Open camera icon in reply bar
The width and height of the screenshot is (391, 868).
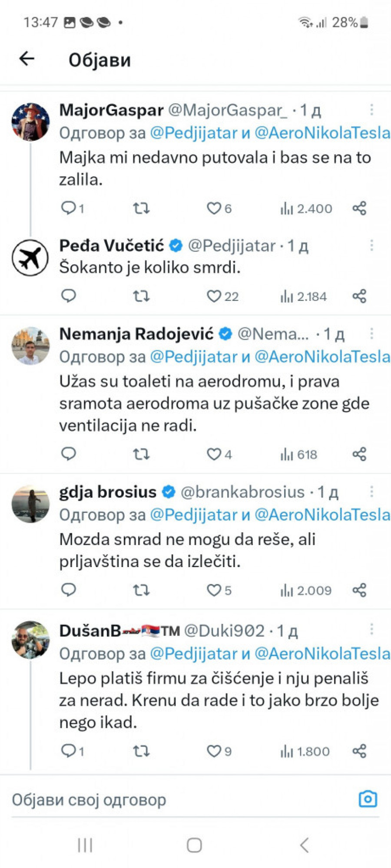[368, 799]
